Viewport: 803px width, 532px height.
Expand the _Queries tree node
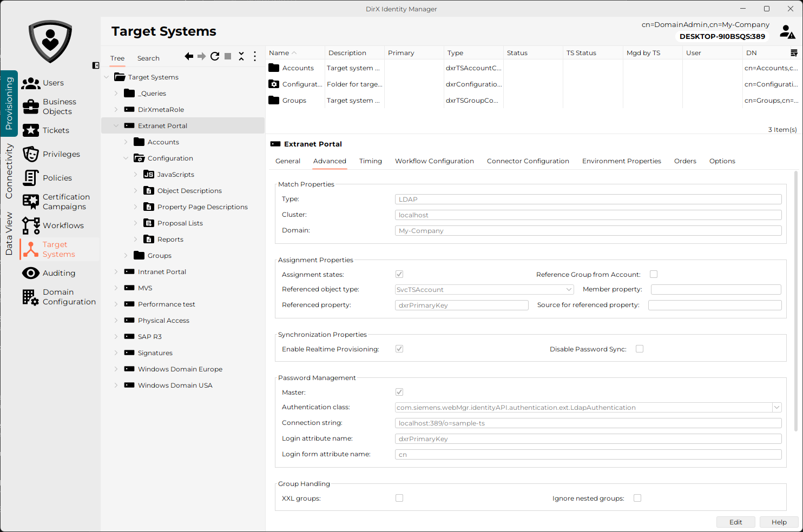tap(116, 93)
